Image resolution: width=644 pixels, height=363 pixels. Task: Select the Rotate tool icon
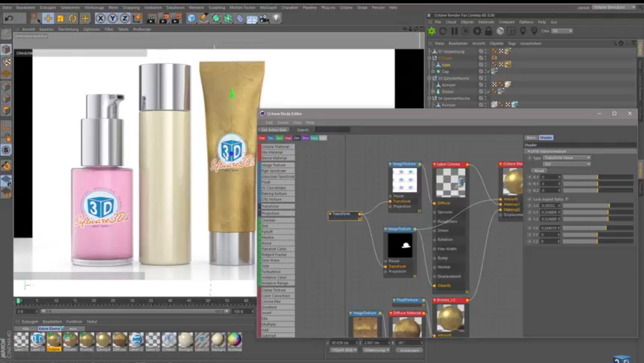(72, 18)
